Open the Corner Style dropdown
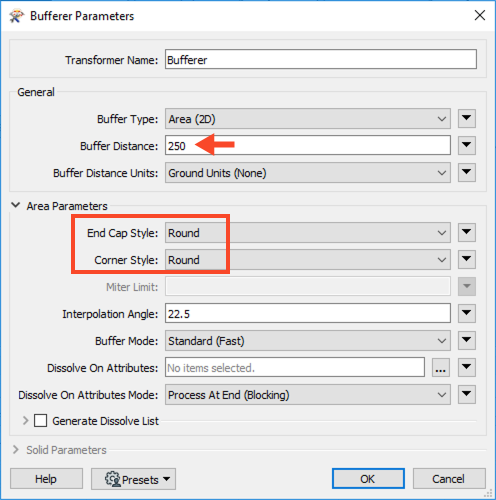This screenshot has width=496, height=500. (x=308, y=260)
